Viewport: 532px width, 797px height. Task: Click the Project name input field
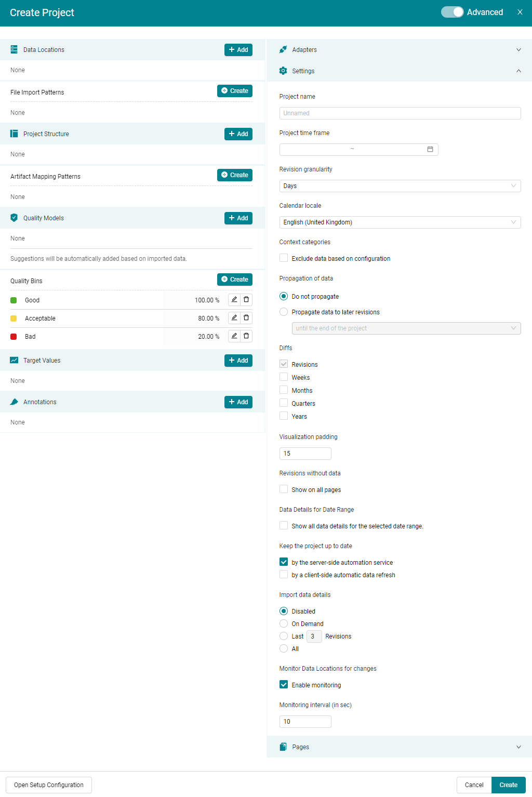pos(400,113)
